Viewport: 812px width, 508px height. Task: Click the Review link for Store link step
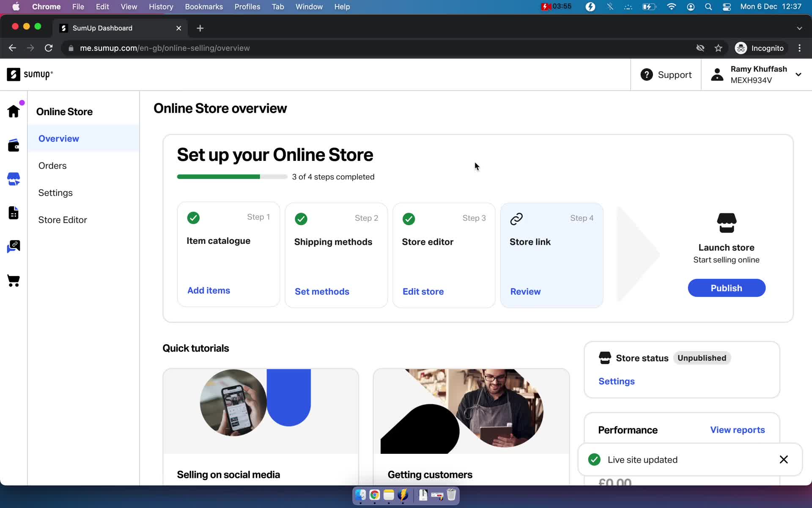(525, 291)
